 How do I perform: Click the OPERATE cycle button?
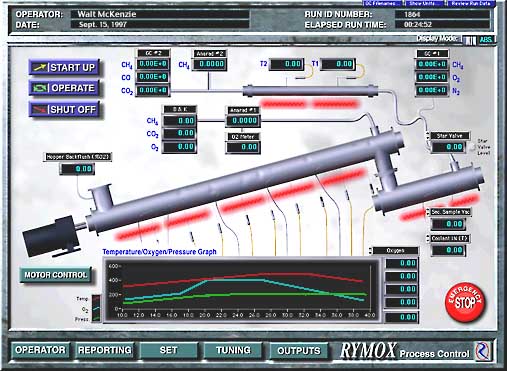pyautogui.click(x=64, y=88)
